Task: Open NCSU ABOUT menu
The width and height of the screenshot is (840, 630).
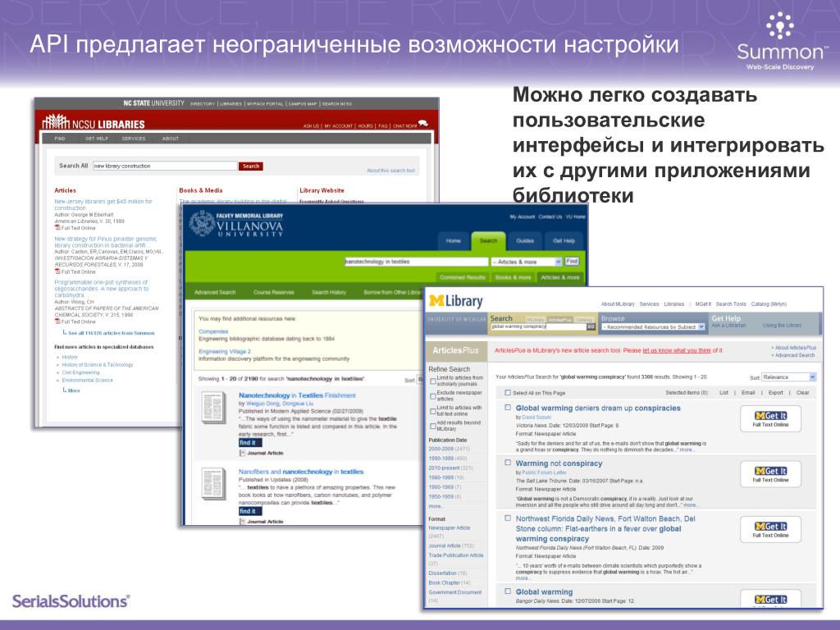Action: coord(171,138)
